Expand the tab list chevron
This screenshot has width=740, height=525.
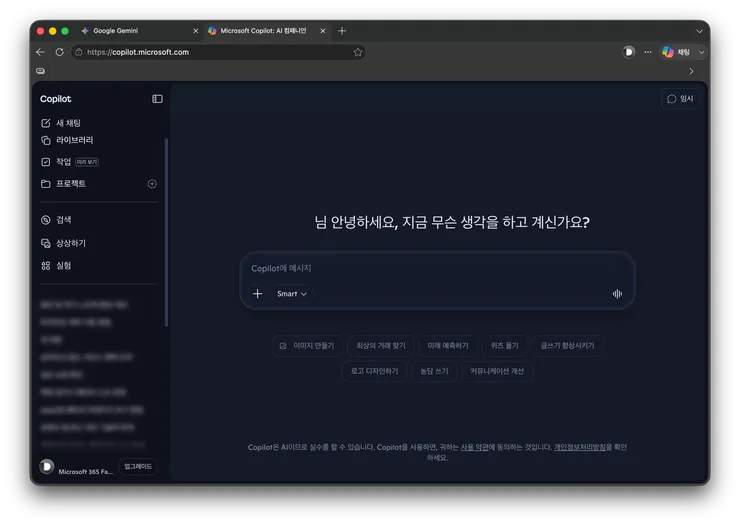(x=699, y=31)
